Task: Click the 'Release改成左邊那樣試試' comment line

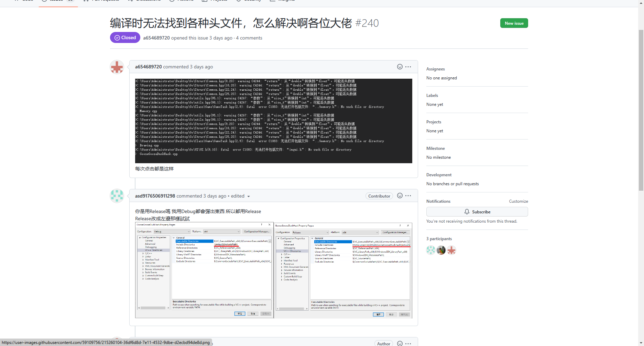Action: [x=162, y=219]
